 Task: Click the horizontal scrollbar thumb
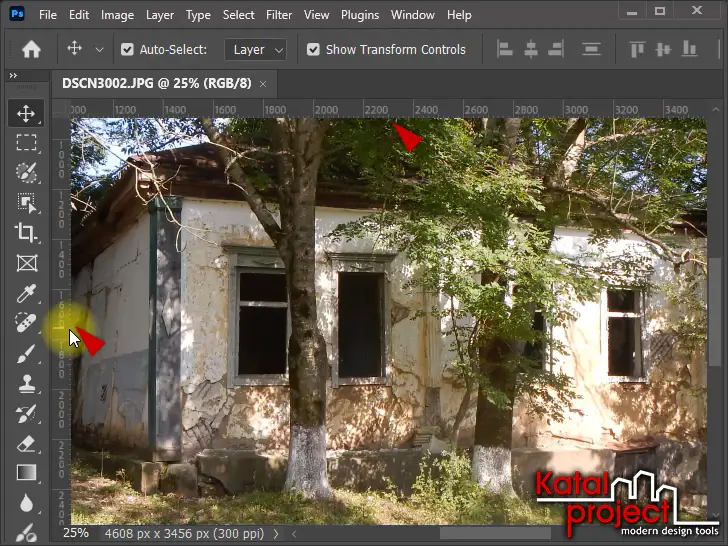coord(495,533)
